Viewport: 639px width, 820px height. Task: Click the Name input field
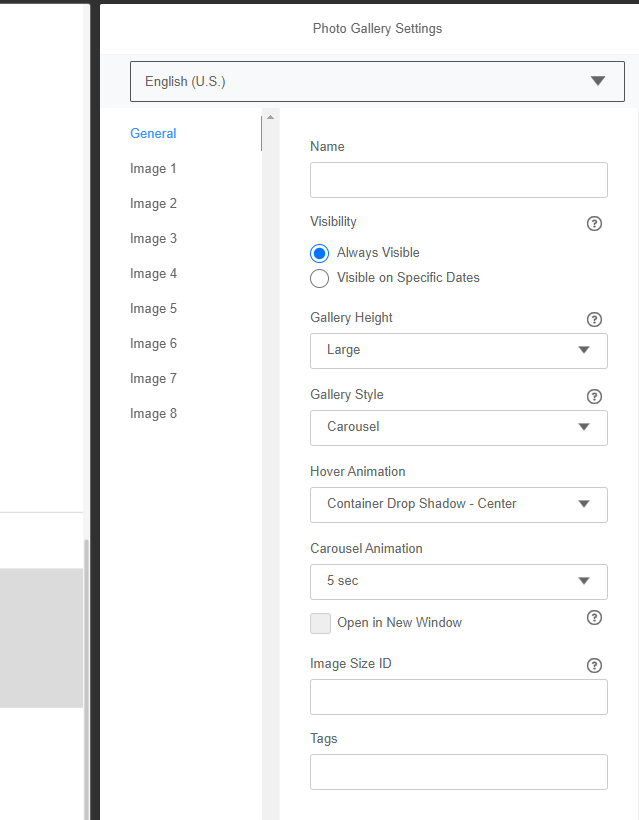[x=458, y=180]
